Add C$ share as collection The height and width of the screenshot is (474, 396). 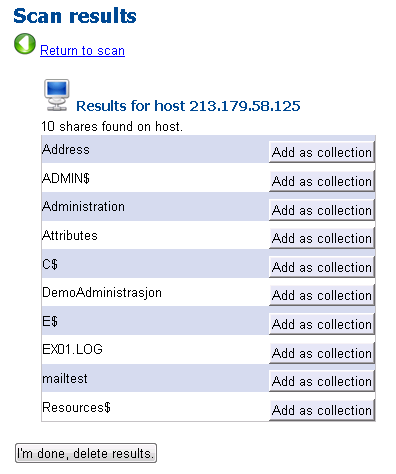click(322, 267)
